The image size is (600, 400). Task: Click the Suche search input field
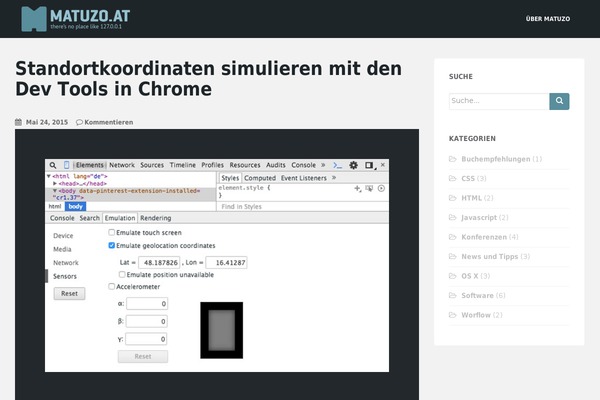(499, 101)
